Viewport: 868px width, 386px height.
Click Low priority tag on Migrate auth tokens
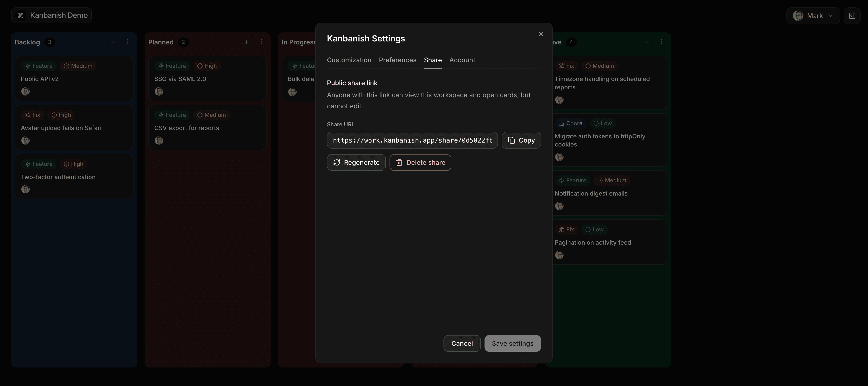[602, 123]
